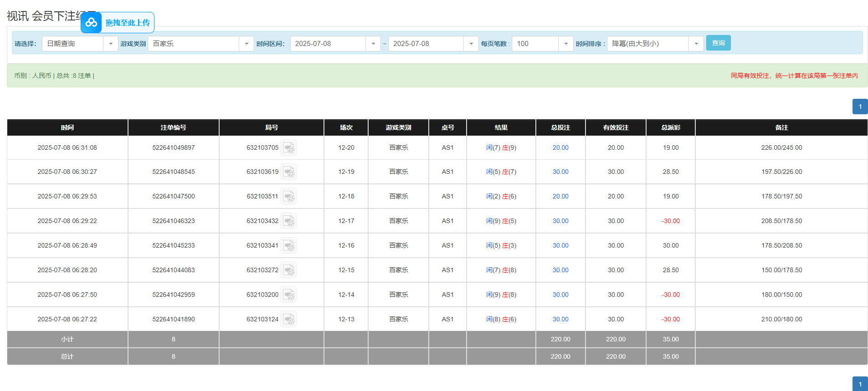Viewport: 868px width, 391px height.
Task: Click replay icon next to 632103341
Action: 288,246
